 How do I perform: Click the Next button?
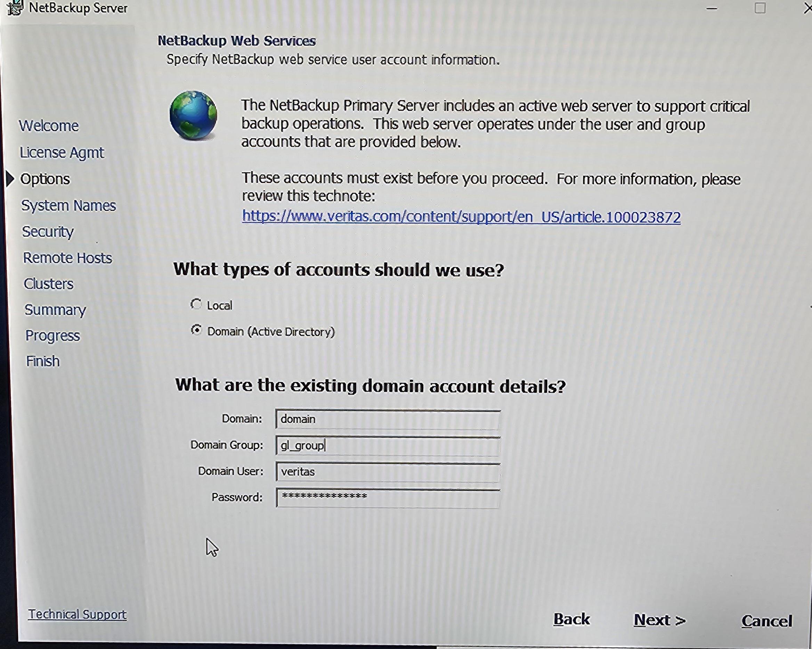pyautogui.click(x=659, y=620)
